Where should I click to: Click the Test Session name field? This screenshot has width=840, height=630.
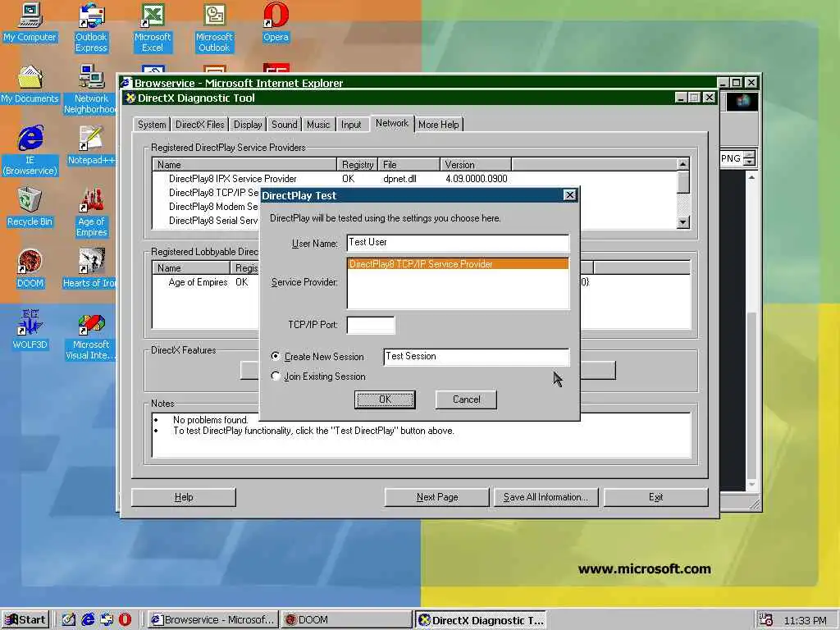pyautogui.click(x=477, y=357)
